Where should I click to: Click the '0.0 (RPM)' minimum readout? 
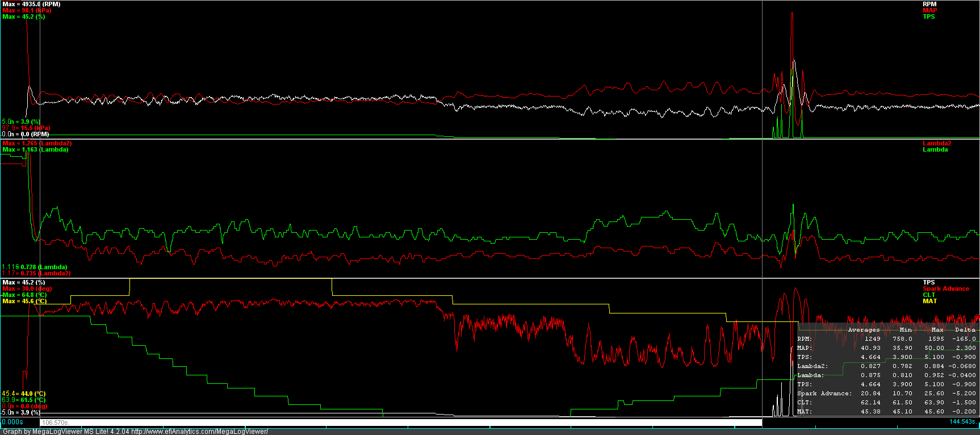tap(35, 134)
